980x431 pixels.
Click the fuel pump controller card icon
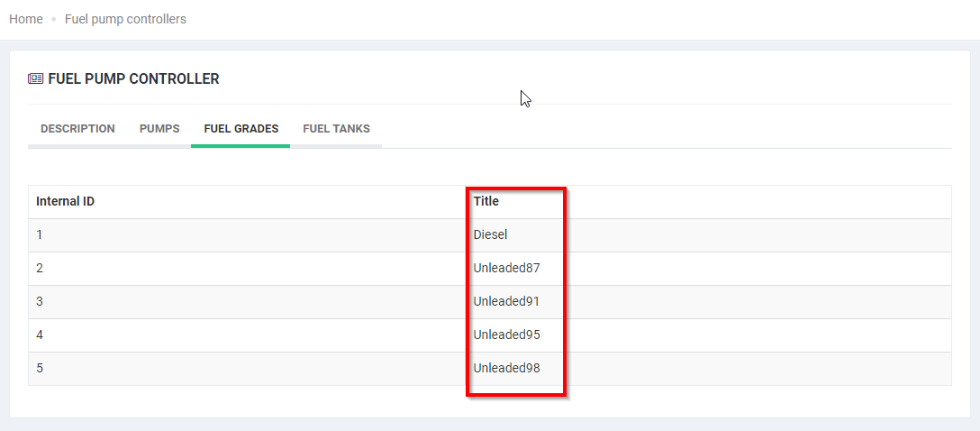coord(35,79)
